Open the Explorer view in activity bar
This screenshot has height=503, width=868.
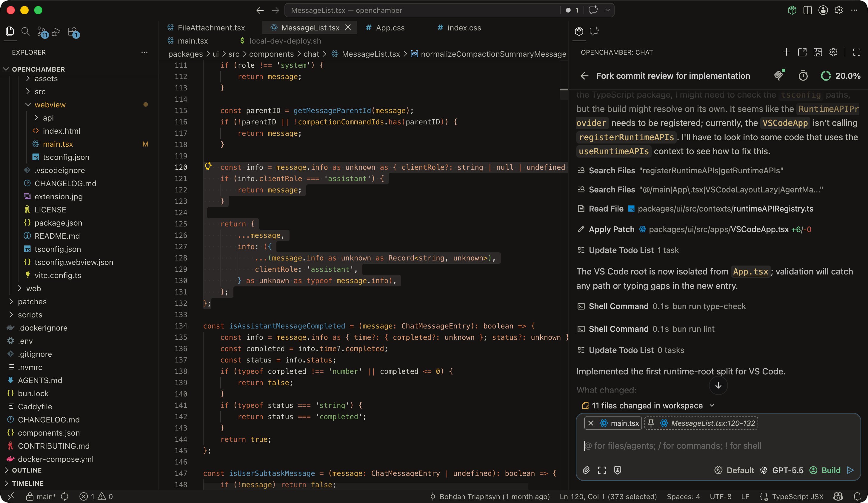pyautogui.click(x=10, y=32)
